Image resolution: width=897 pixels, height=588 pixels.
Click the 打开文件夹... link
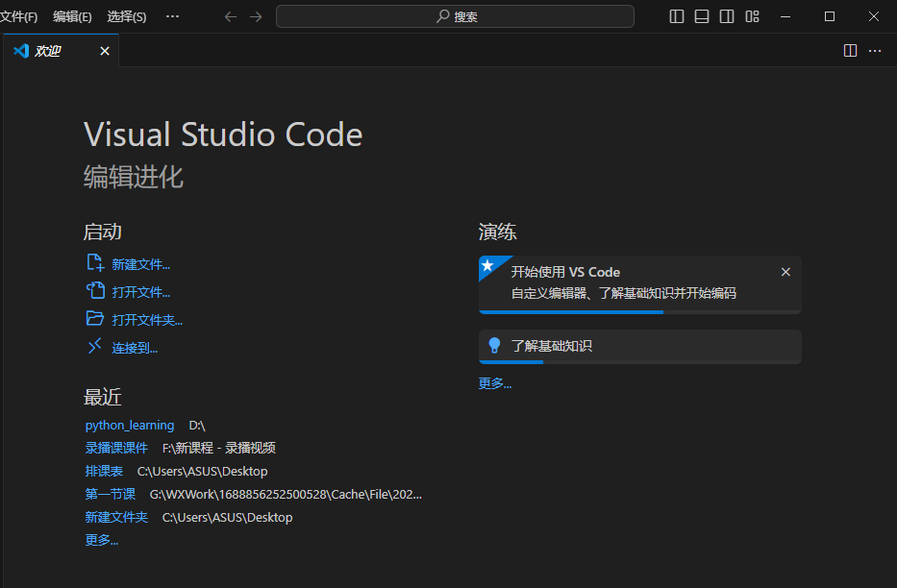coord(147,320)
